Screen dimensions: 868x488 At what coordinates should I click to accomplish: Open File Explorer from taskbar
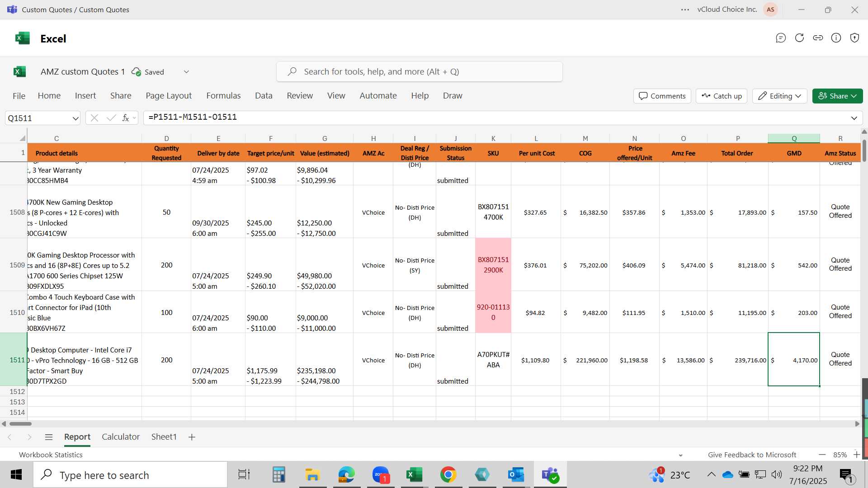coord(312,475)
